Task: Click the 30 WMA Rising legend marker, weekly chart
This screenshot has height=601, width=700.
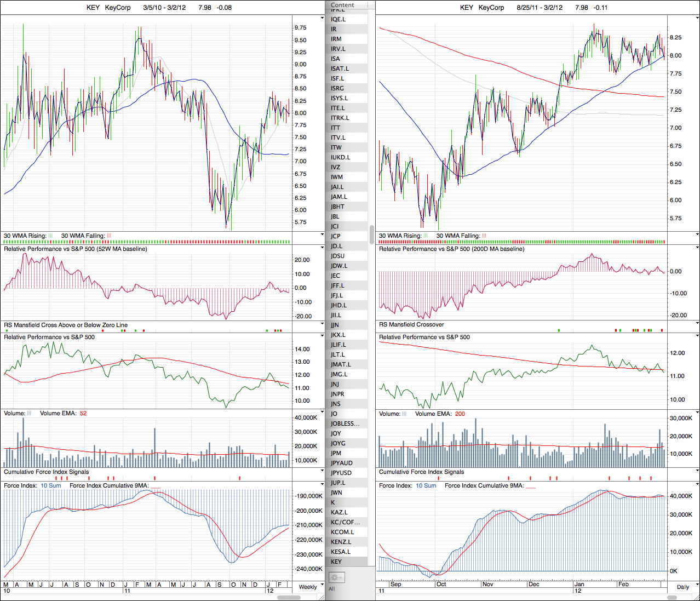Action: 50,236
